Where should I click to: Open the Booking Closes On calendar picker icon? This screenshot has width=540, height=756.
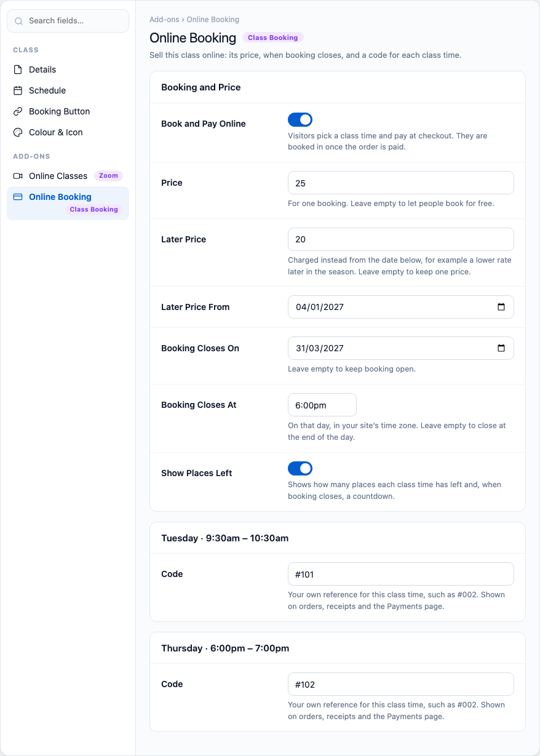pyautogui.click(x=501, y=348)
